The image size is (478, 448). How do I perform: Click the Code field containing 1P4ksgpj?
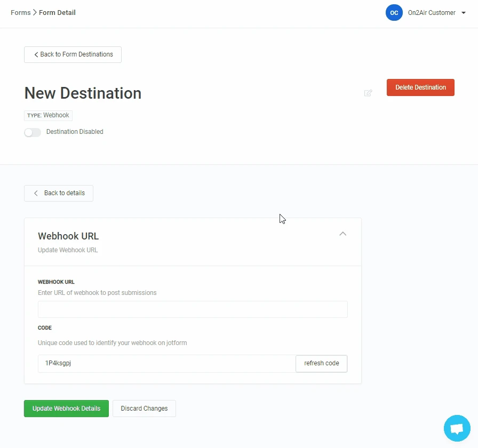[x=166, y=363]
